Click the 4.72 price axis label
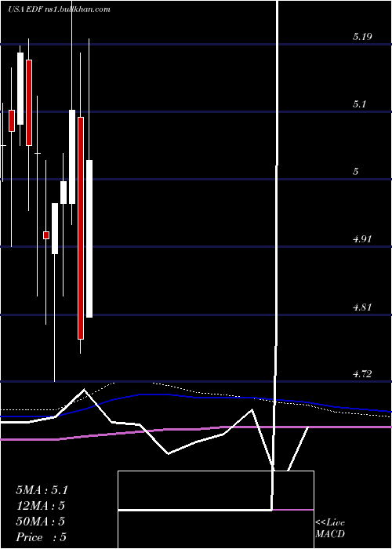This screenshot has width=392, height=549. [x=362, y=374]
